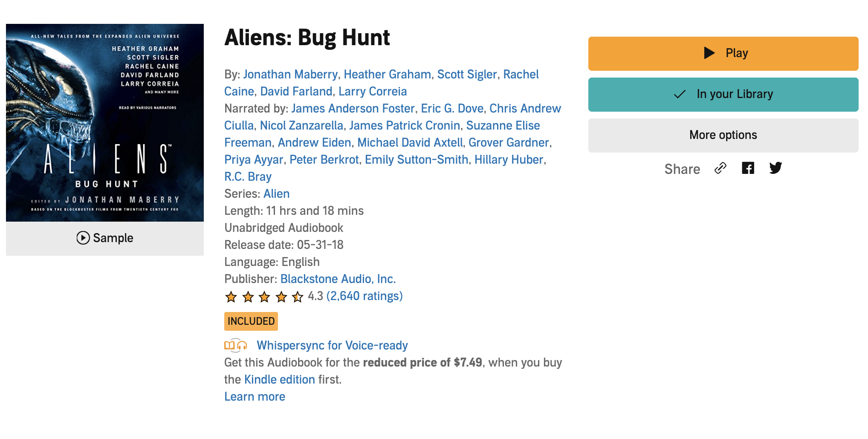Share the audiobook on Twitter

(775, 168)
